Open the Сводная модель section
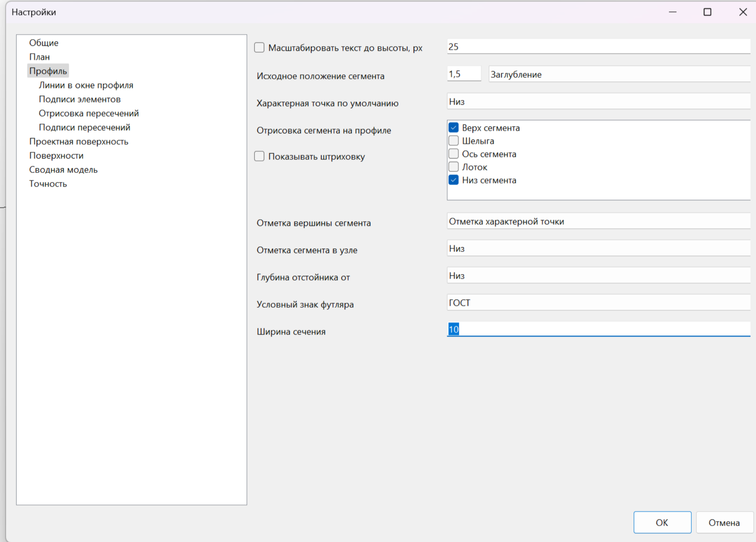The width and height of the screenshot is (756, 542). 63,170
